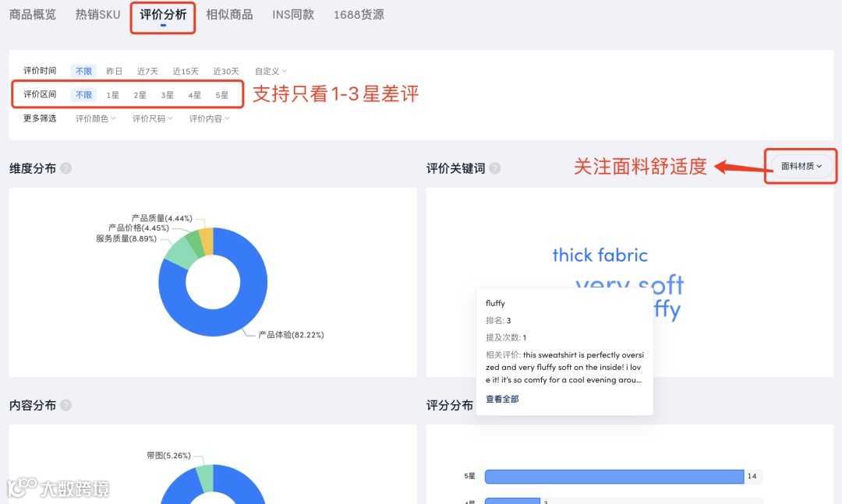Filter reviews by 5星 rating
The image size is (842, 504).
(x=221, y=95)
